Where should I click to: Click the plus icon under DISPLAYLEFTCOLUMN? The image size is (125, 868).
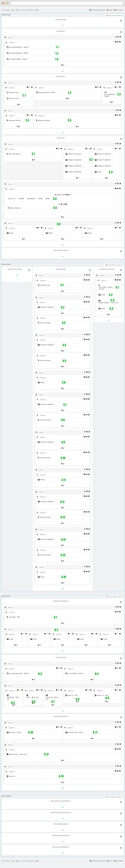tap(17, 275)
